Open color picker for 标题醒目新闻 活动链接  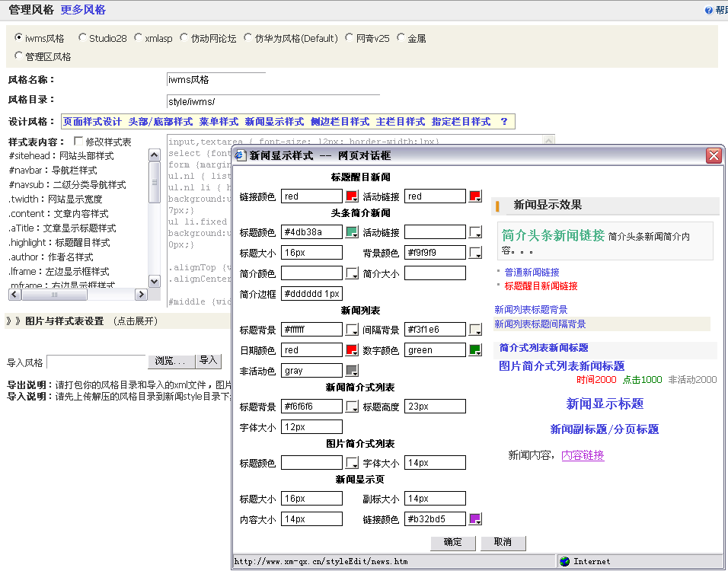pyautogui.click(x=475, y=196)
